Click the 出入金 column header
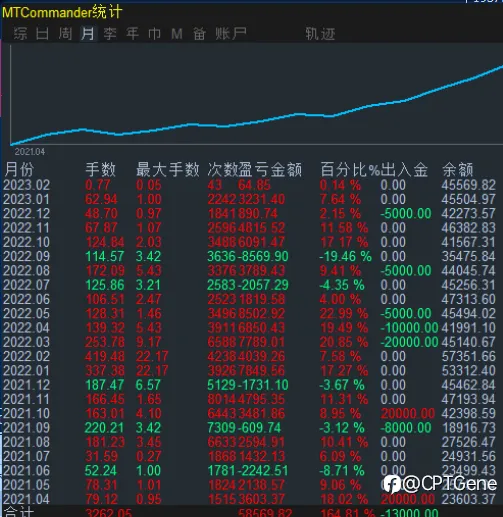The height and width of the screenshot is (517, 503). [x=404, y=169]
